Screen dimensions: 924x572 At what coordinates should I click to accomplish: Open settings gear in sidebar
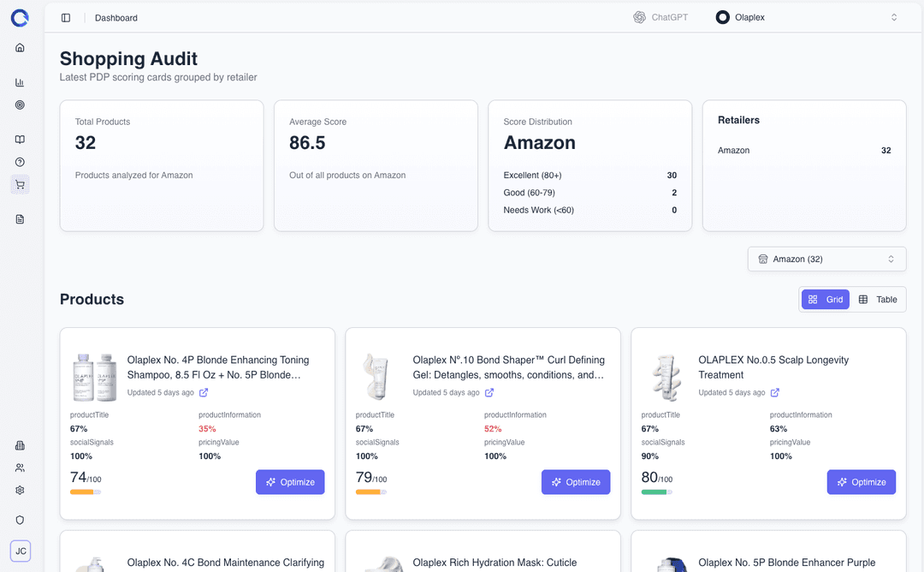click(x=20, y=491)
